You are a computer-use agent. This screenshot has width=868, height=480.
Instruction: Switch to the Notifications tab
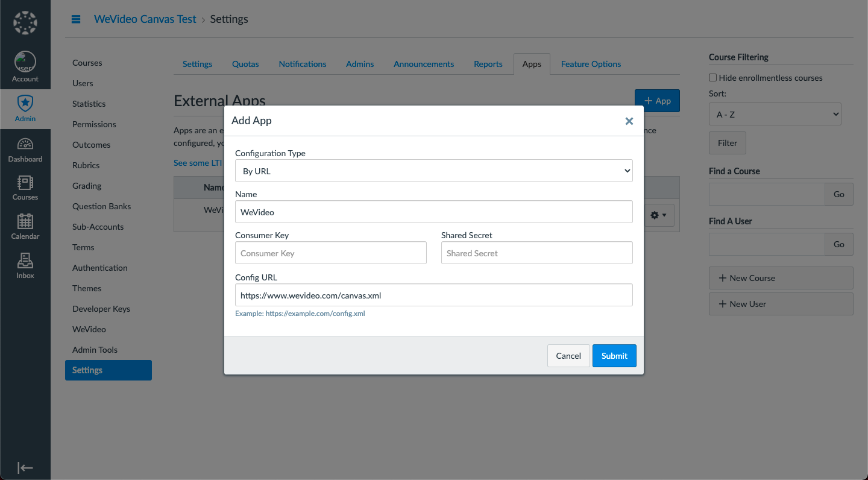pyautogui.click(x=303, y=64)
